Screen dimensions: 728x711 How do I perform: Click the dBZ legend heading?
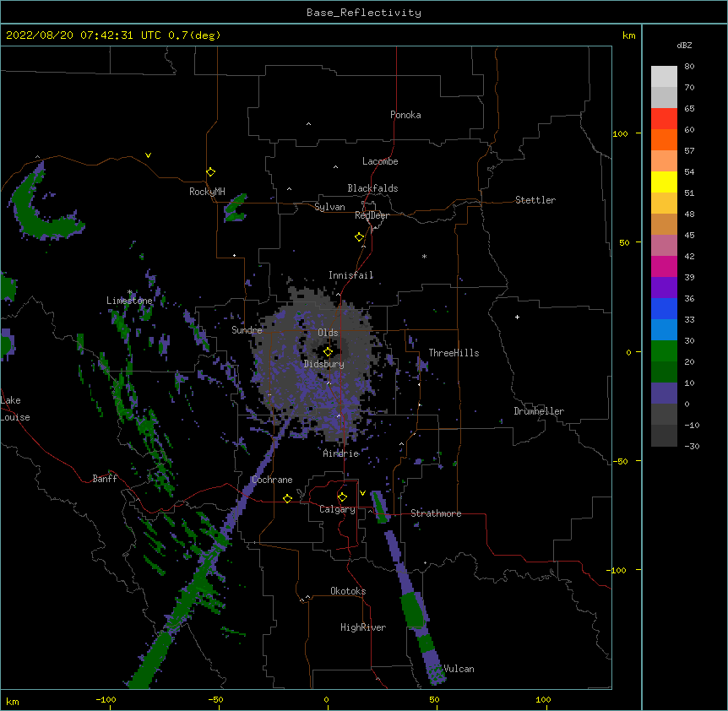(684, 45)
